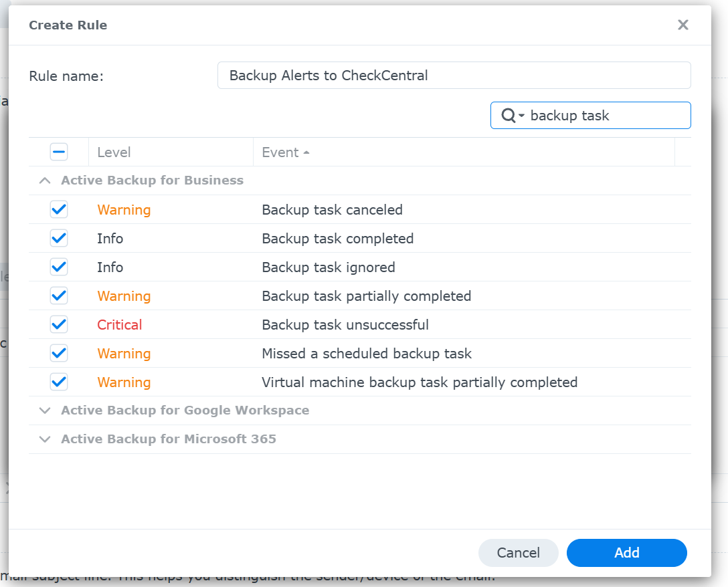Click Add to create the rule
This screenshot has width=728, height=587.
coord(627,553)
